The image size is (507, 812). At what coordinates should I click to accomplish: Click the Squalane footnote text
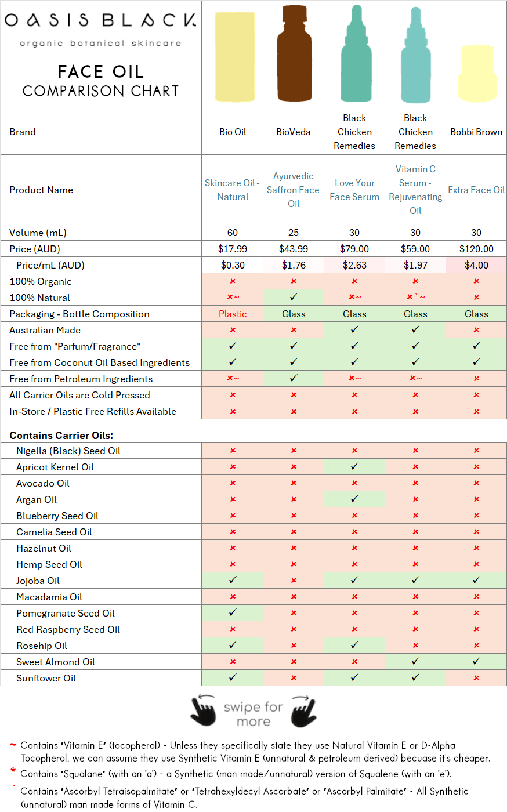click(236, 774)
